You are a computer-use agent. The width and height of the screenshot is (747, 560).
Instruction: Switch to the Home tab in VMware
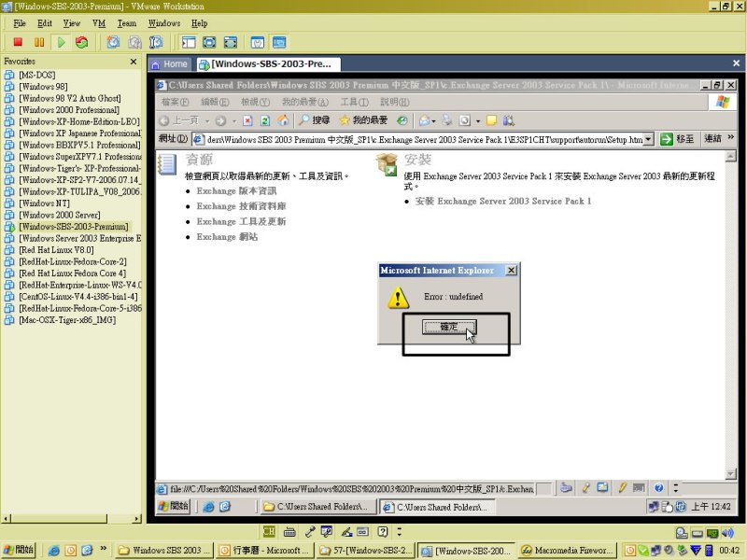point(170,63)
